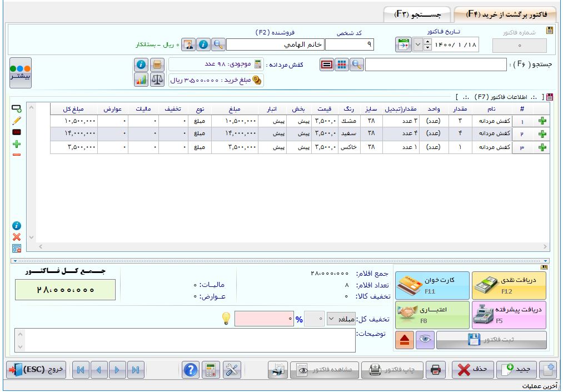Viewport: 563px width, 392px height.
Task: Switch product view to grid mode
Action: click(342, 64)
